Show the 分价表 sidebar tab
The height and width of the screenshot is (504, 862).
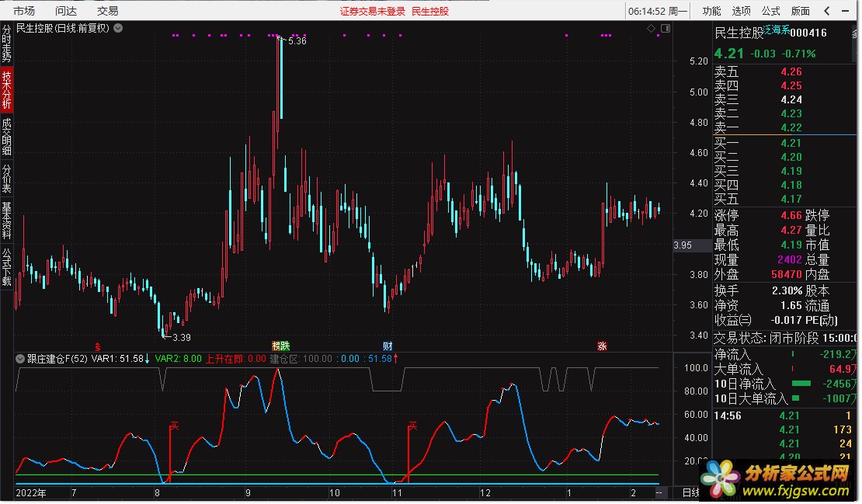tap(6, 178)
